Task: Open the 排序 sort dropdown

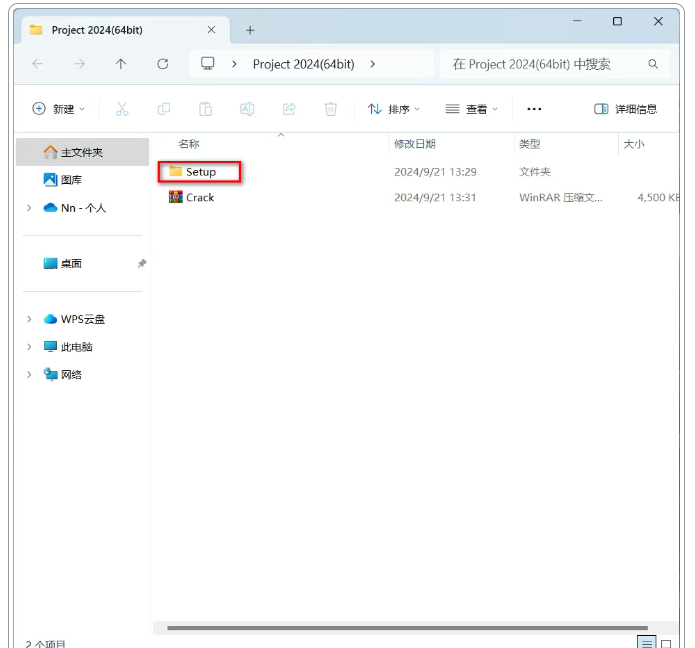Action: pyautogui.click(x=394, y=109)
